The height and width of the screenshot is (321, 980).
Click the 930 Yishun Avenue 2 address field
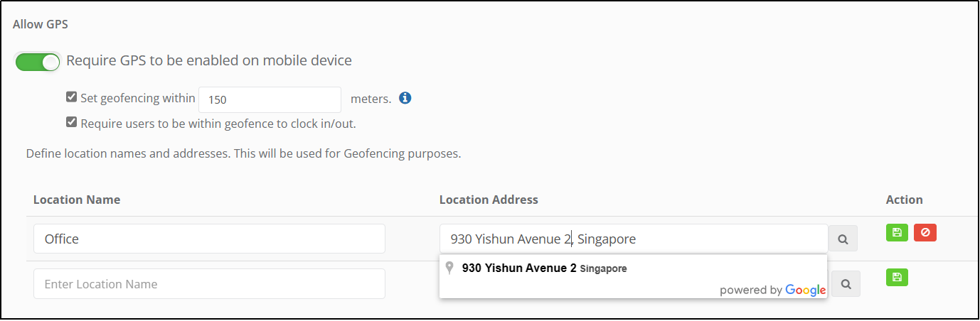point(633,239)
